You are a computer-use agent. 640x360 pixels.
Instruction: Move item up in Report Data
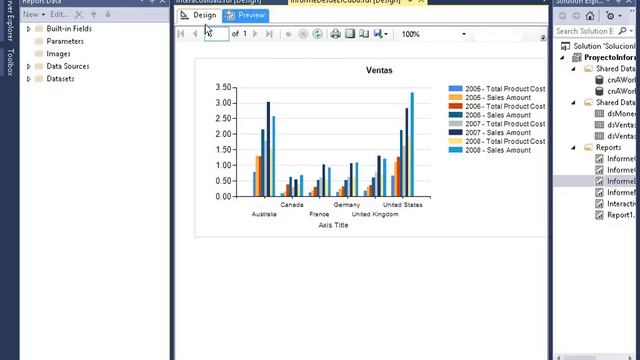[93, 14]
